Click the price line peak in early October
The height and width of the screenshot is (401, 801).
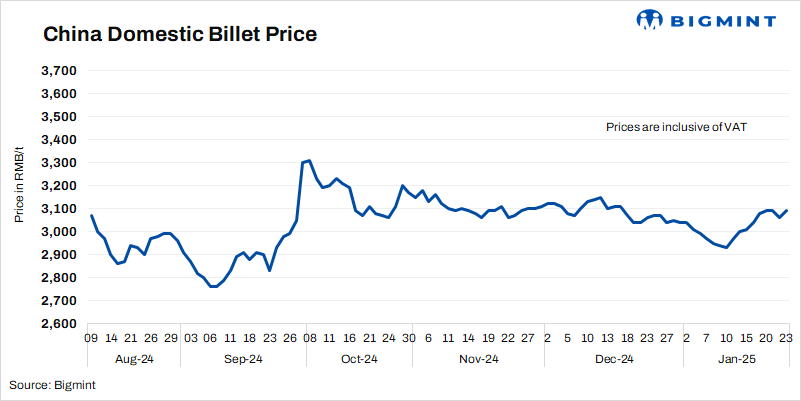point(310,160)
